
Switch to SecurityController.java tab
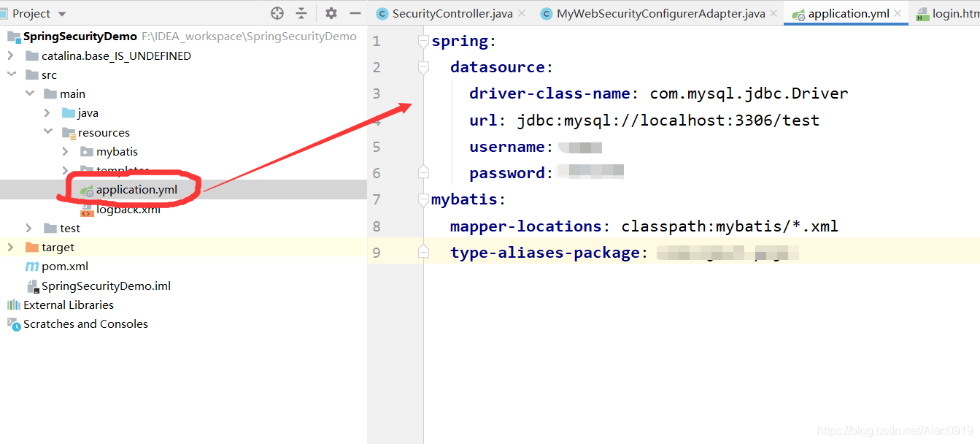(452, 14)
